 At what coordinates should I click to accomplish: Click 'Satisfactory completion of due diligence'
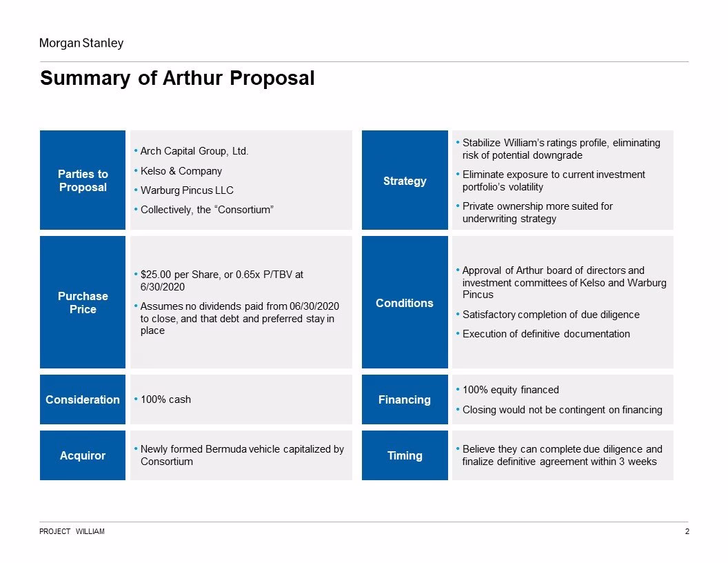click(551, 315)
